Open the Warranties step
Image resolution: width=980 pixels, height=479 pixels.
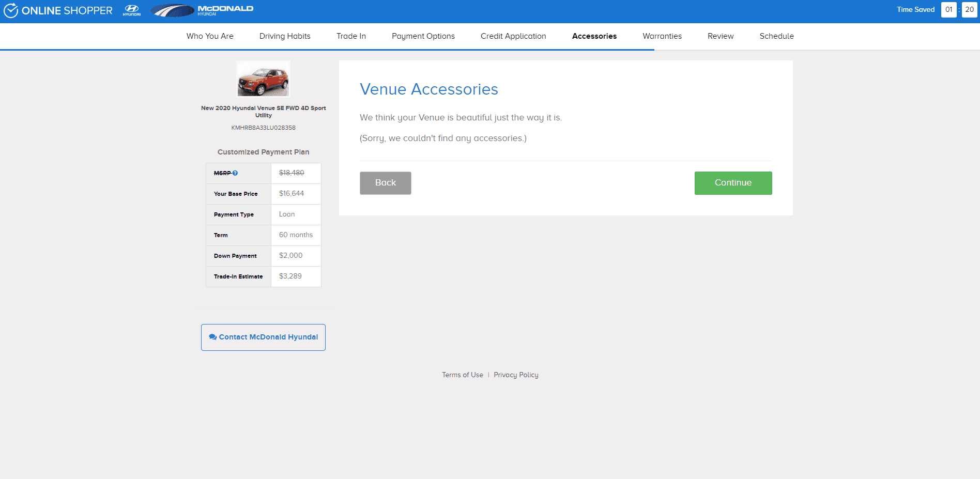tap(662, 36)
